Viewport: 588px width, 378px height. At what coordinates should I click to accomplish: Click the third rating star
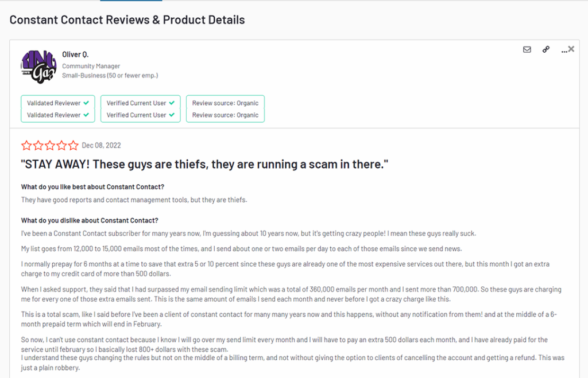point(50,146)
